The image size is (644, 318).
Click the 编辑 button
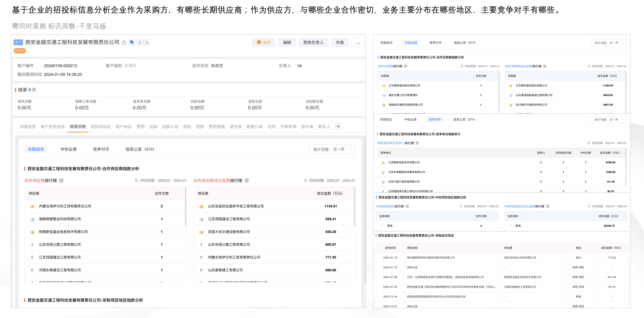point(287,42)
